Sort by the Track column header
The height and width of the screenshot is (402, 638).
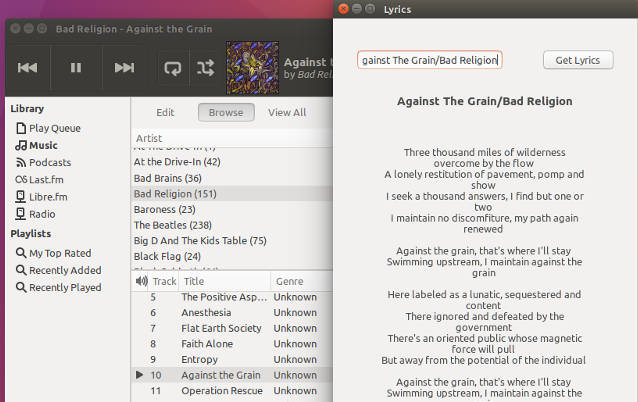coord(164,281)
